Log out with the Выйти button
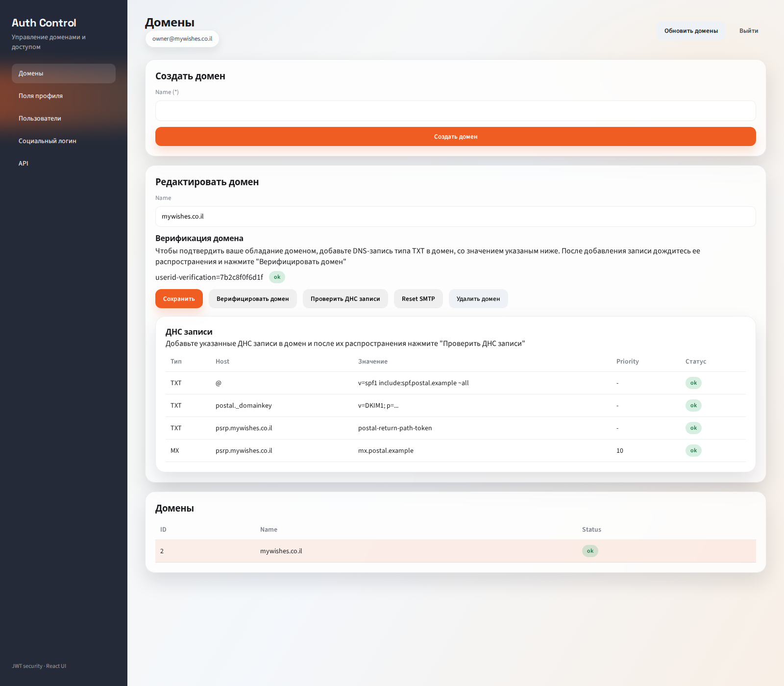The height and width of the screenshot is (686, 784). pyautogui.click(x=748, y=31)
